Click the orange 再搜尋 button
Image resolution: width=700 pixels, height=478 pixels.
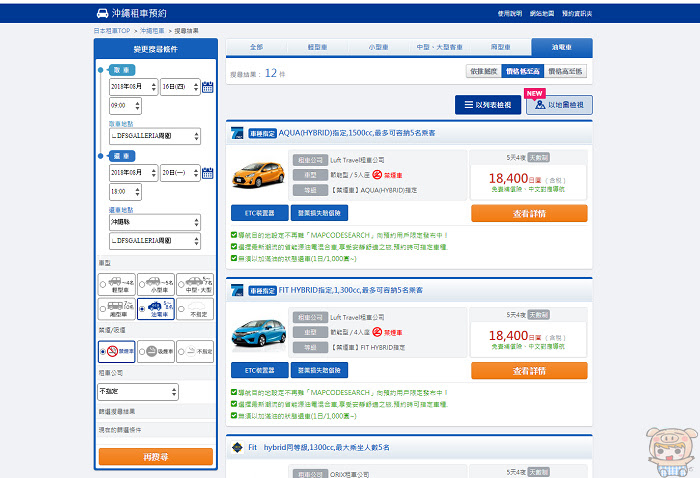tap(156, 457)
